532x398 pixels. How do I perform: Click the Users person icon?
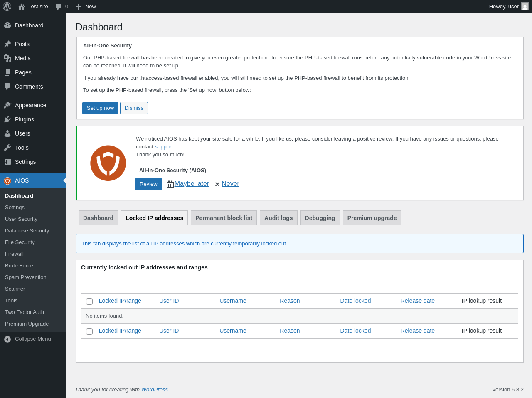pyautogui.click(x=7, y=133)
